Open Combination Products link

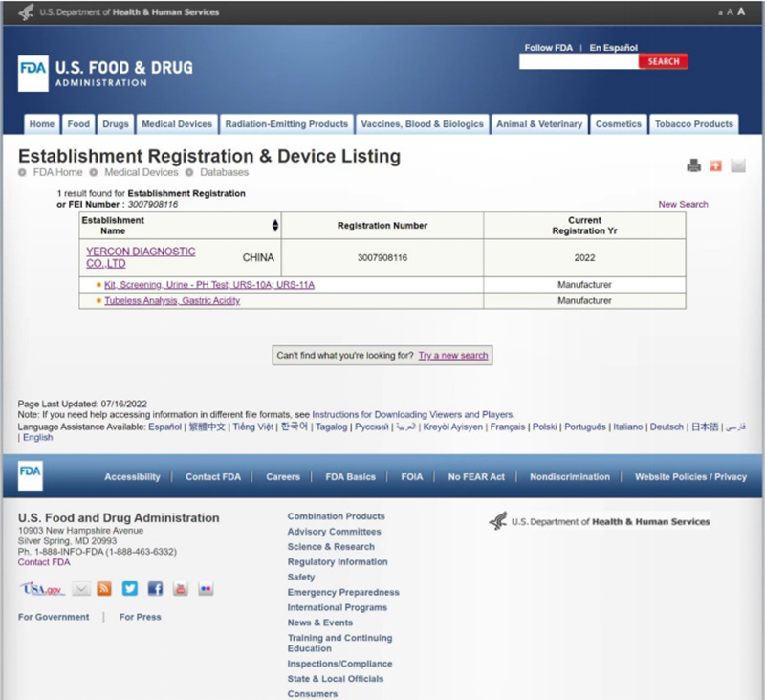(337, 516)
